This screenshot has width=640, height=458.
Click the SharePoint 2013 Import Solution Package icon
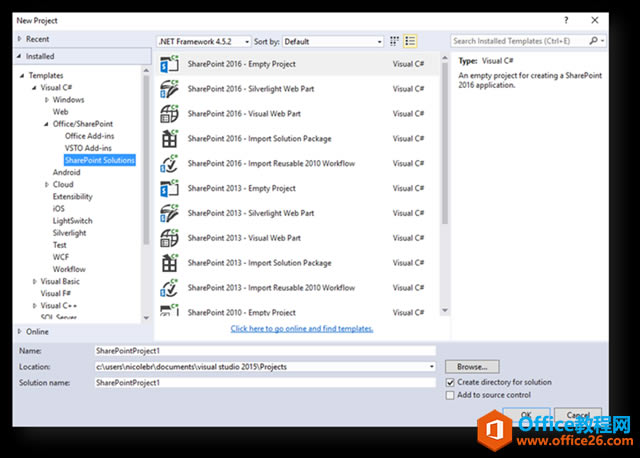click(x=169, y=263)
